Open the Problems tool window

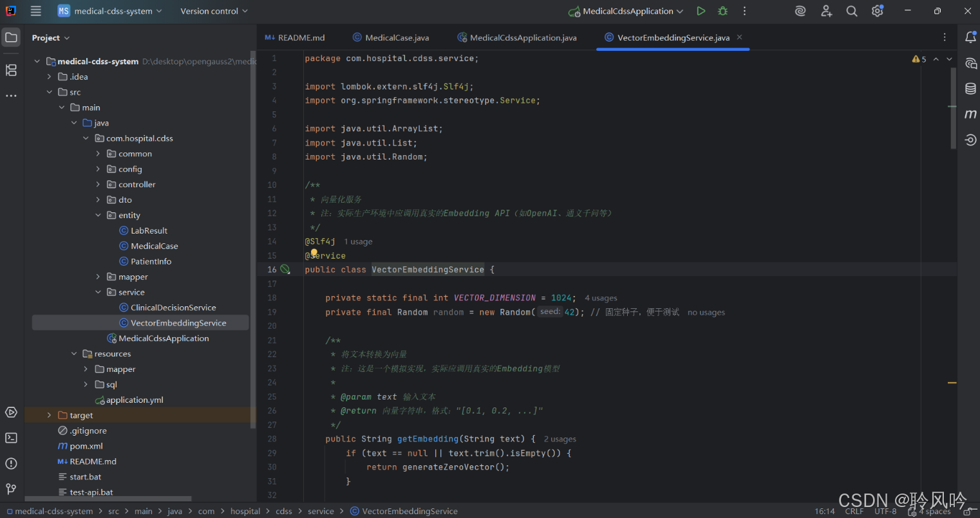(11, 463)
